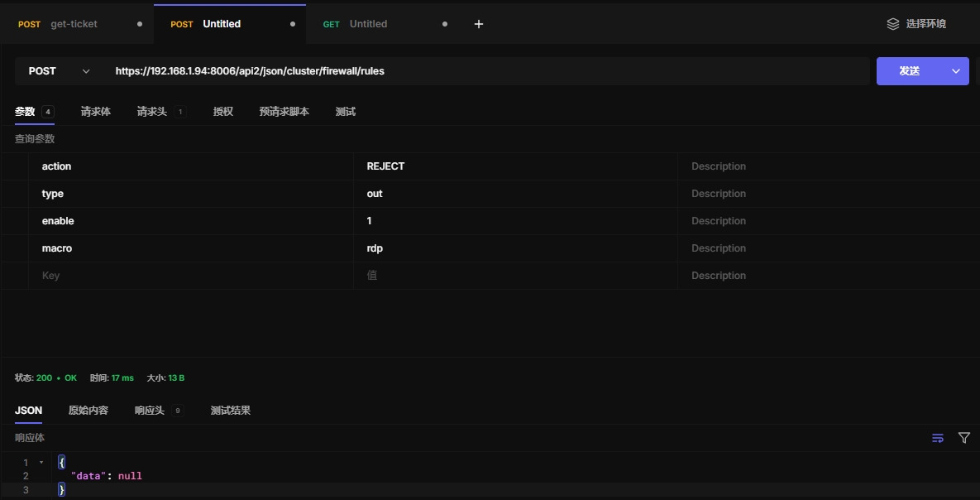Switch to the GET Untitled tab

click(x=368, y=24)
